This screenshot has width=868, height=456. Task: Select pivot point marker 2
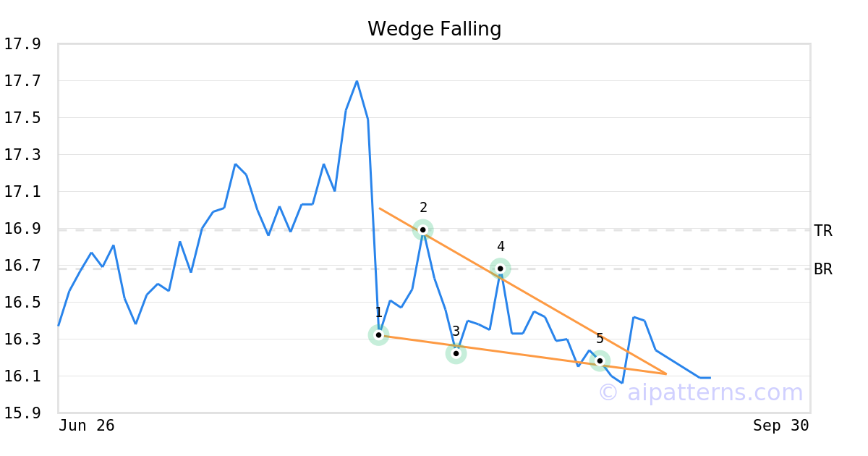423,230
